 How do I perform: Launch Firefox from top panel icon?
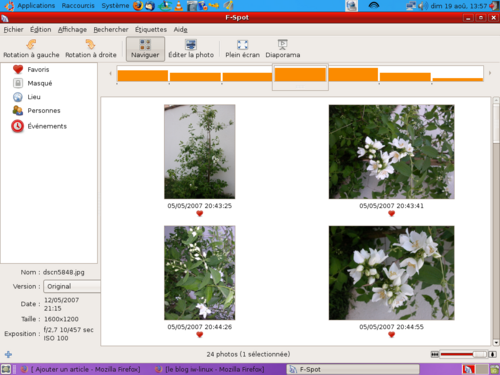(x=138, y=6)
